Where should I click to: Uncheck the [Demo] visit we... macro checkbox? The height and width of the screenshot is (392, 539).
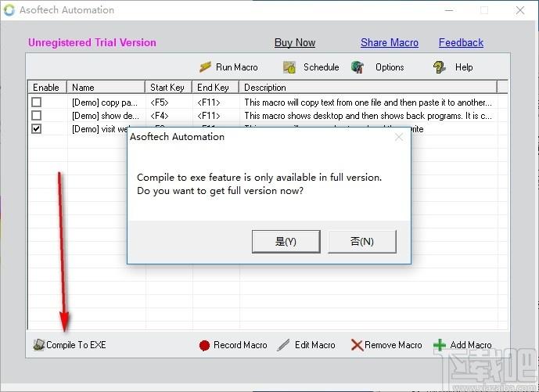37,128
